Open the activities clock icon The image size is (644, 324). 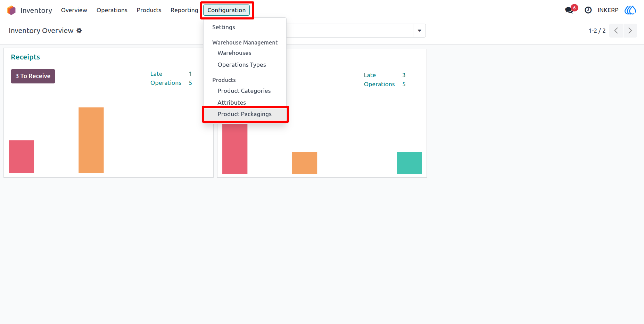coord(588,10)
